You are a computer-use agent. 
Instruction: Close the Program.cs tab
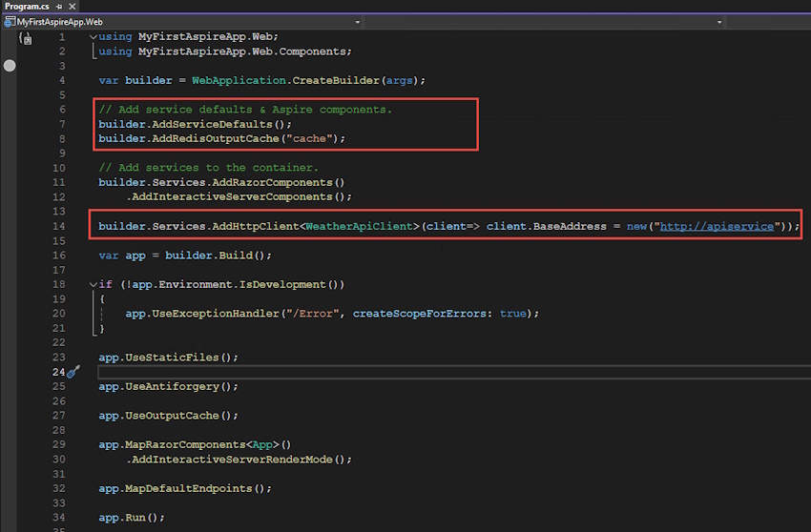pyautogui.click(x=73, y=7)
